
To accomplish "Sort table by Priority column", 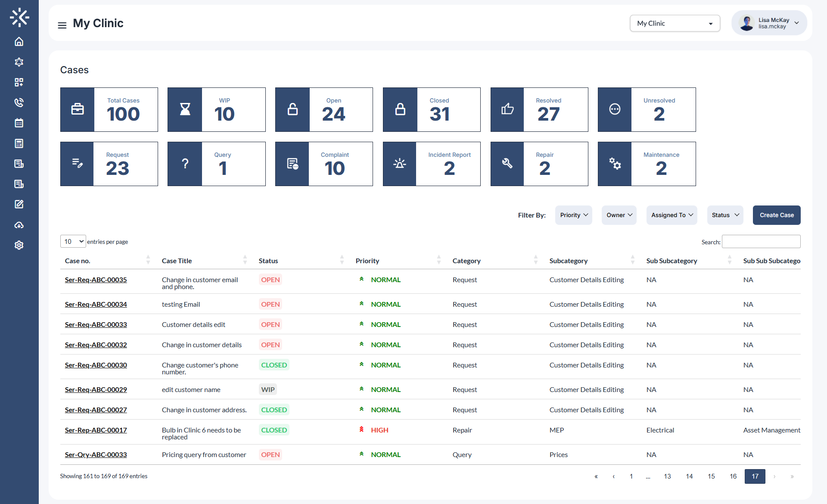I will point(439,260).
